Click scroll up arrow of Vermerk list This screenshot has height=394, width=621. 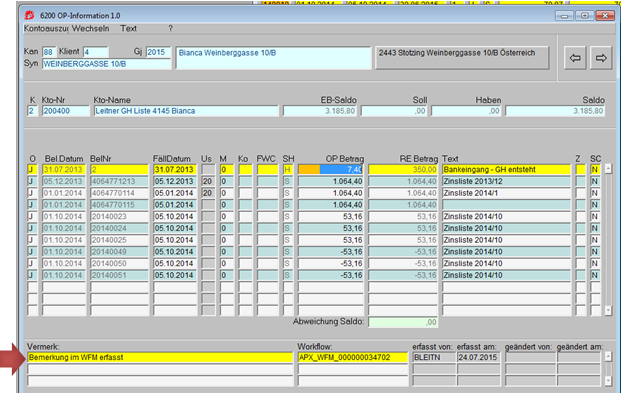608,357
